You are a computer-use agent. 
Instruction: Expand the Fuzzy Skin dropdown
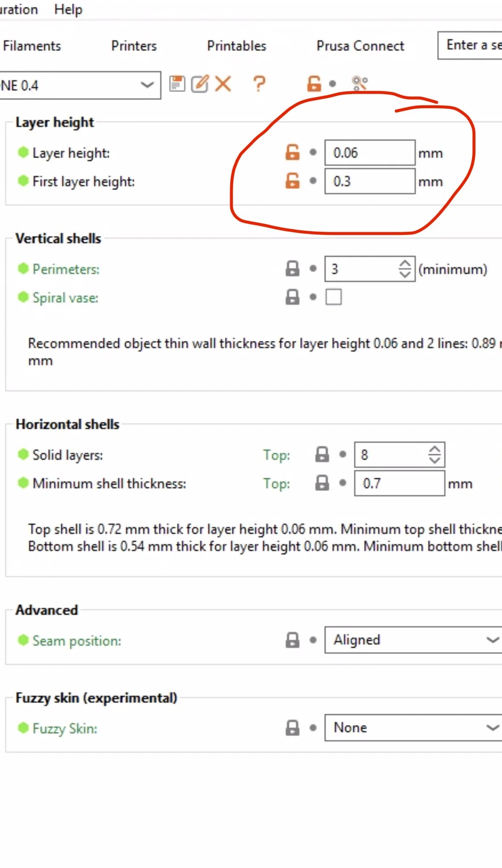(413, 728)
